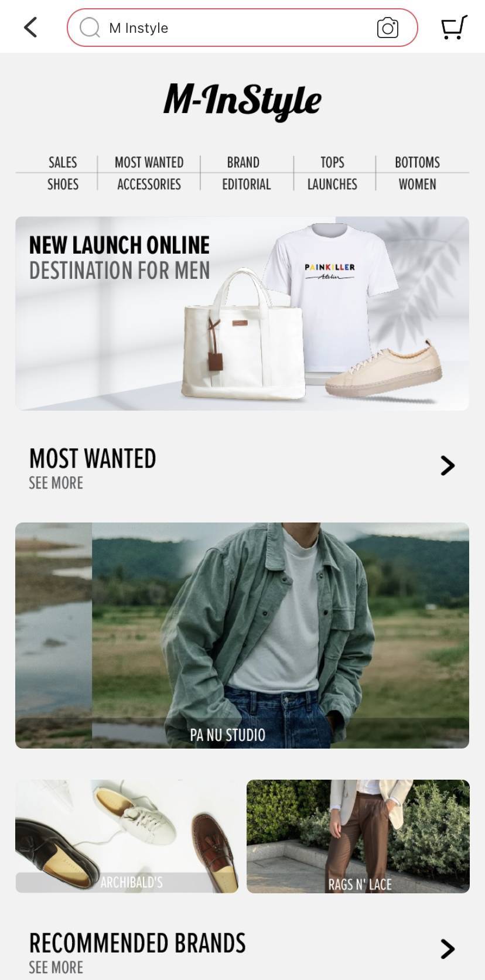Choose the SHOES category
This screenshot has width=485, height=980.
(x=63, y=184)
